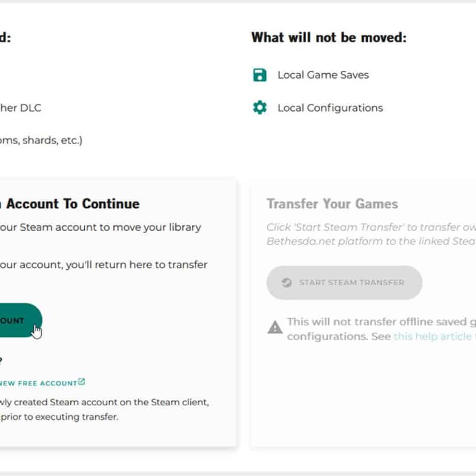Click the external-link icon after New Free Account
The height and width of the screenshot is (476, 476).
point(82,382)
